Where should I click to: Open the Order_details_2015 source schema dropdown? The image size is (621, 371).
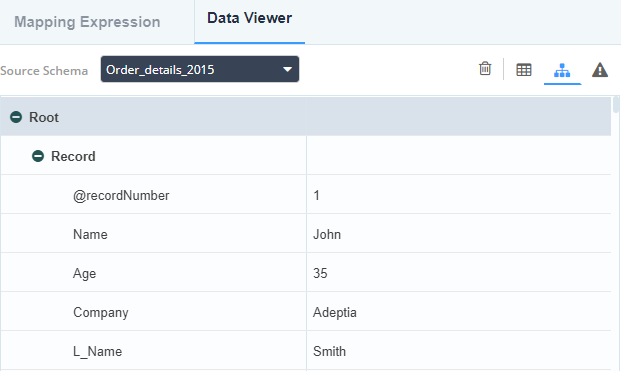(200, 69)
